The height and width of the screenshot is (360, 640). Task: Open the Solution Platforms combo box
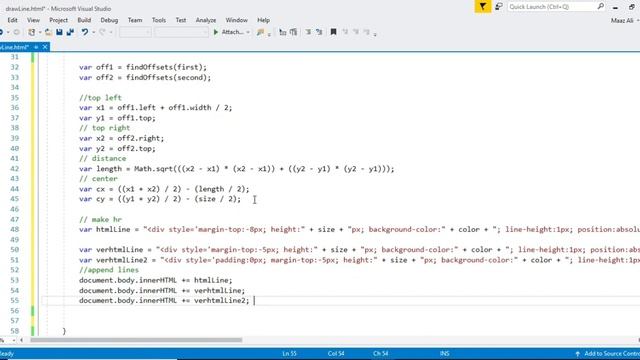182,32
